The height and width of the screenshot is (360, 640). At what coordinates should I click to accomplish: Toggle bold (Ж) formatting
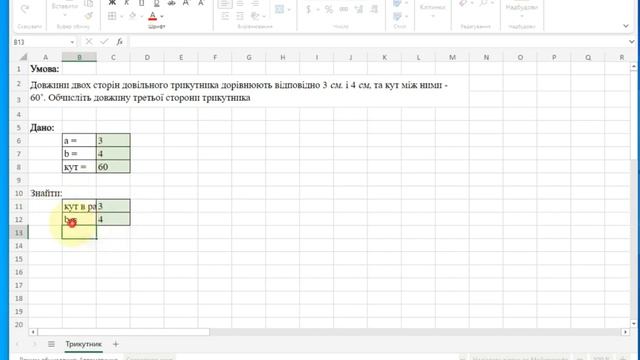coord(112,3)
